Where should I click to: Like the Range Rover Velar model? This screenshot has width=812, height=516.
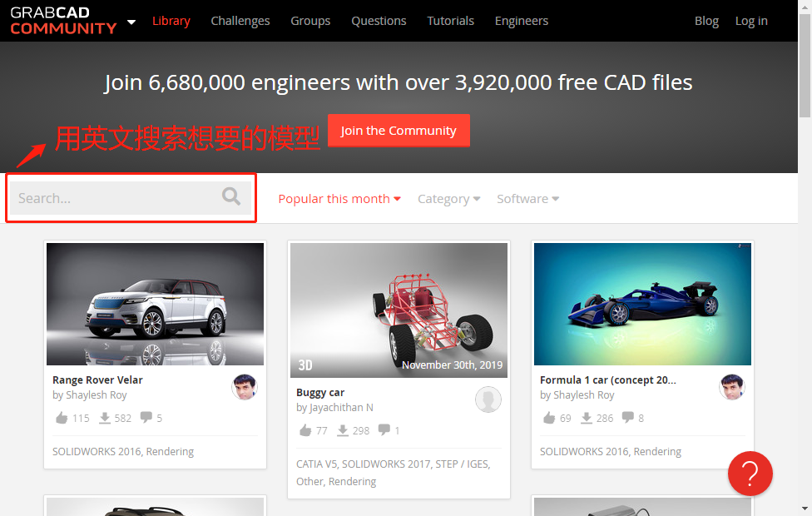click(x=62, y=418)
